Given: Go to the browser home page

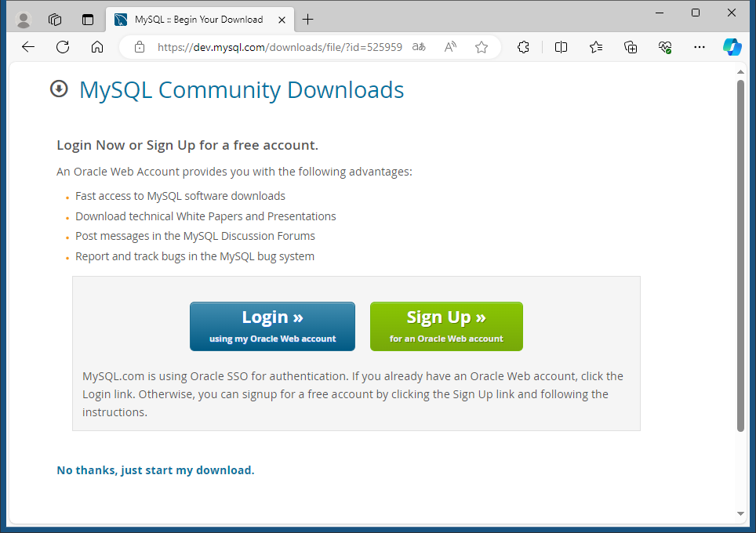Looking at the screenshot, I should click(97, 47).
